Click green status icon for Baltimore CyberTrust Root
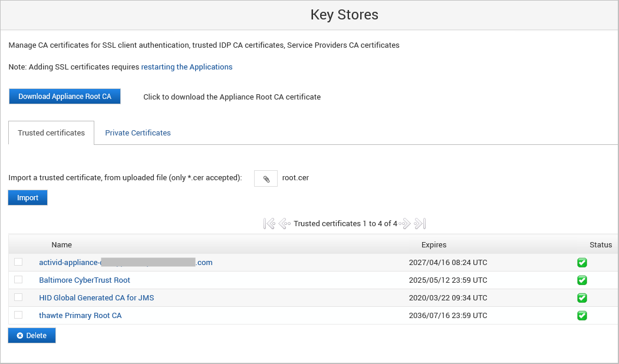Screen dimensions: 619x364 pyautogui.click(x=582, y=280)
